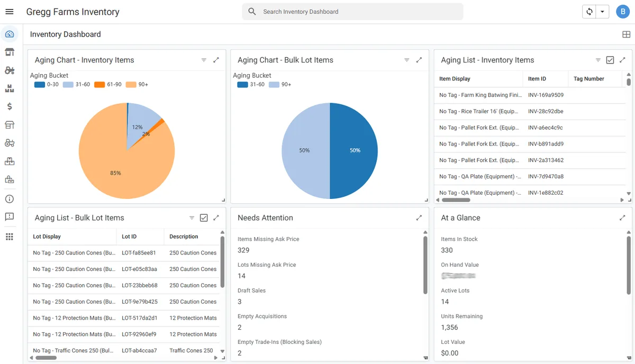Maximize the Needs Attention panel
The height and width of the screenshot is (364, 635).
click(419, 218)
